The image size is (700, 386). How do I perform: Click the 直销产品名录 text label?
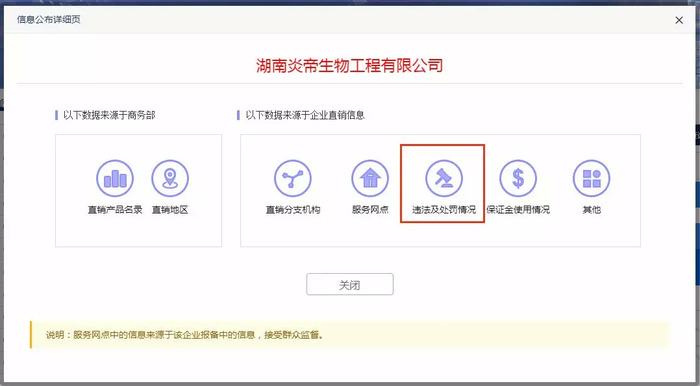(x=115, y=210)
